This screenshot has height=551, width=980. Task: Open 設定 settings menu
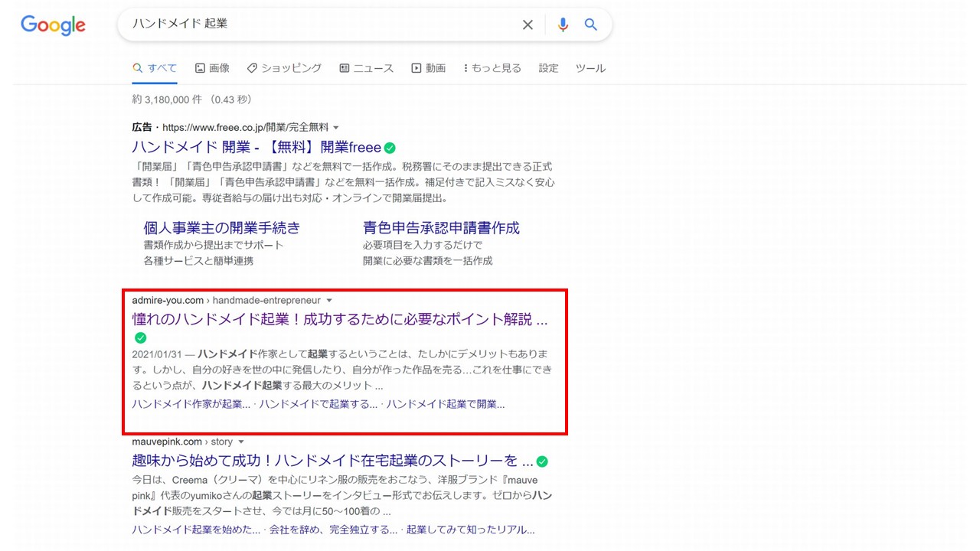click(x=548, y=68)
